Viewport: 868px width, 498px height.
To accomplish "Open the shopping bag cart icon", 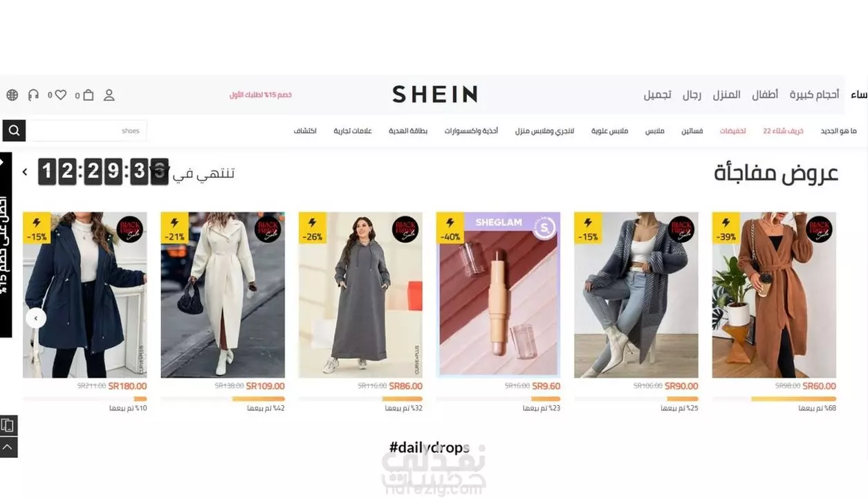I will [x=88, y=95].
